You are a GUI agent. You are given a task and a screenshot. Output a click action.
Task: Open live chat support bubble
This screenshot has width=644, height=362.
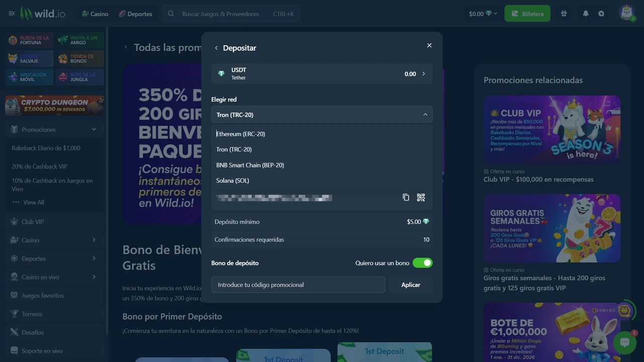625,342
